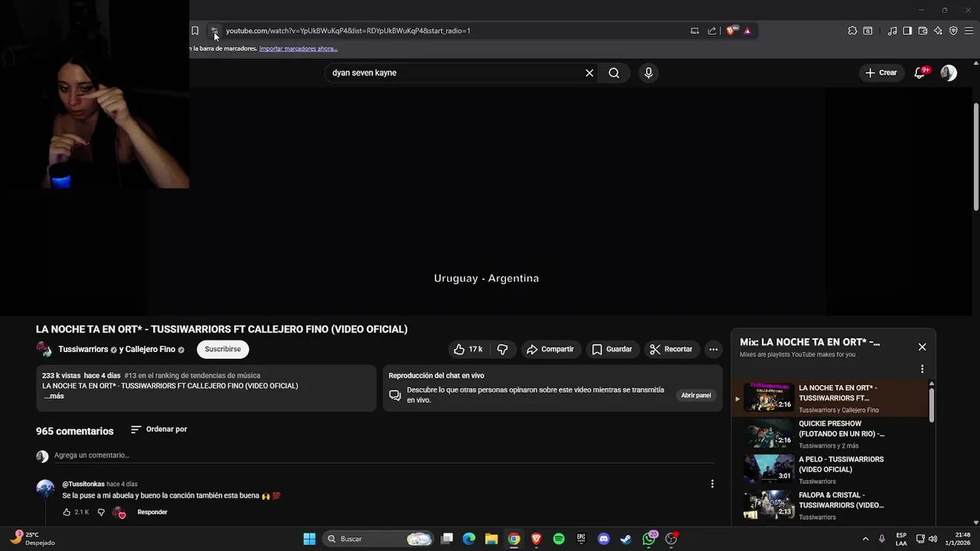Open Tussiwarriors channel name link
Screen dimensions: 980x551
click(x=83, y=349)
